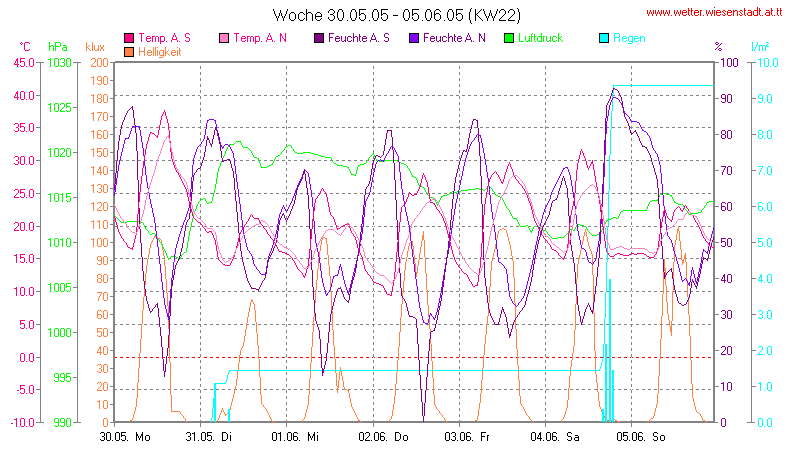Select the Temp. A. N legend label
This screenshot has width=790, height=460.
tap(260, 38)
